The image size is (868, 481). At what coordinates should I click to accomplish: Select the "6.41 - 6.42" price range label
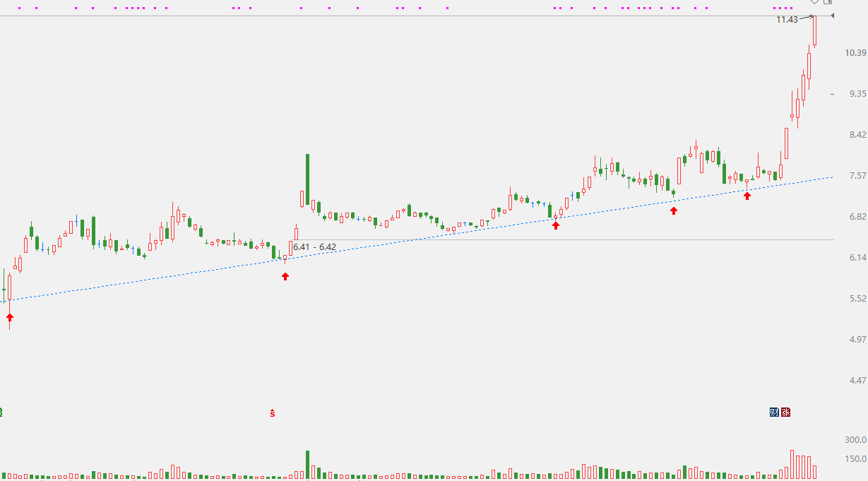pyautogui.click(x=315, y=247)
